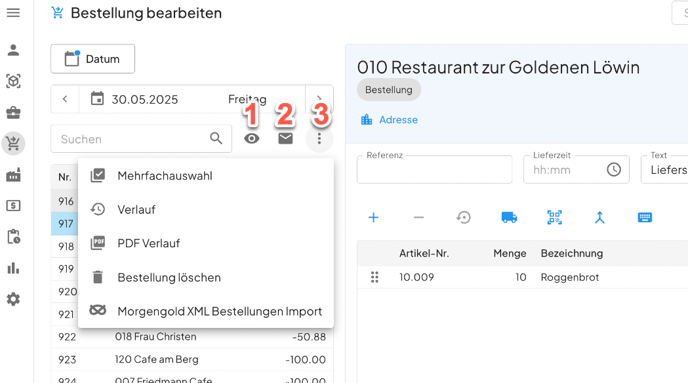The width and height of the screenshot is (688, 383).
Task: Select Mehrfachauswahl from the menu
Action: (x=206, y=175)
